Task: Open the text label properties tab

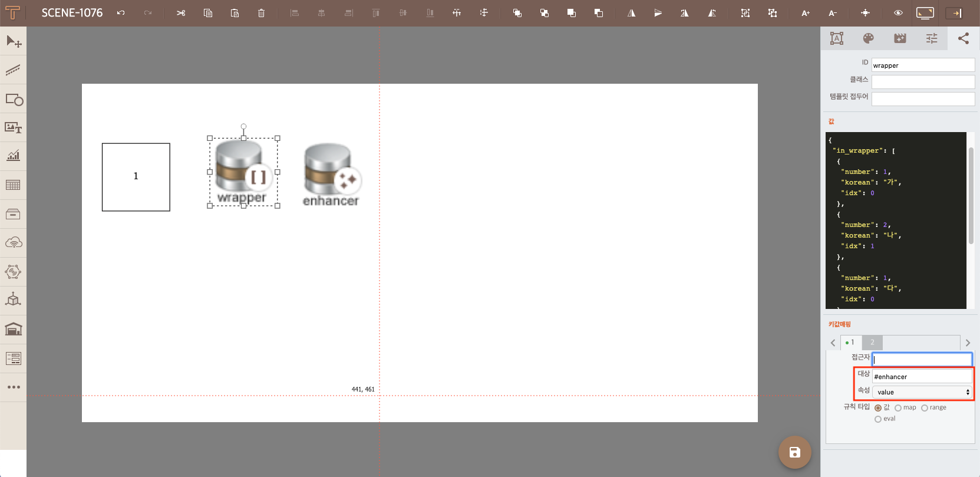Action: pyautogui.click(x=837, y=38)
